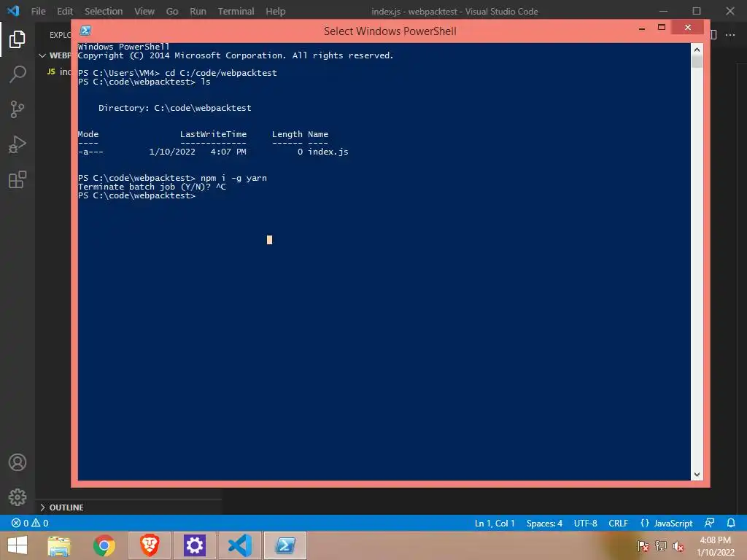Image resolution: width=747 pixels, height=560 pixels.
Task: Click 'npm i -g yarn' command text
Action: click(233, 178)
